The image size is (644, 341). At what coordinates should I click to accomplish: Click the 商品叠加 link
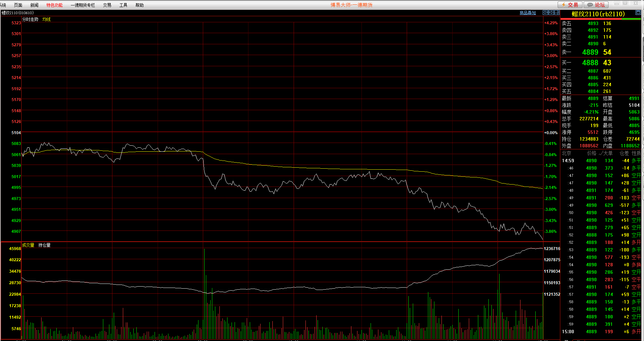point(528,13)
